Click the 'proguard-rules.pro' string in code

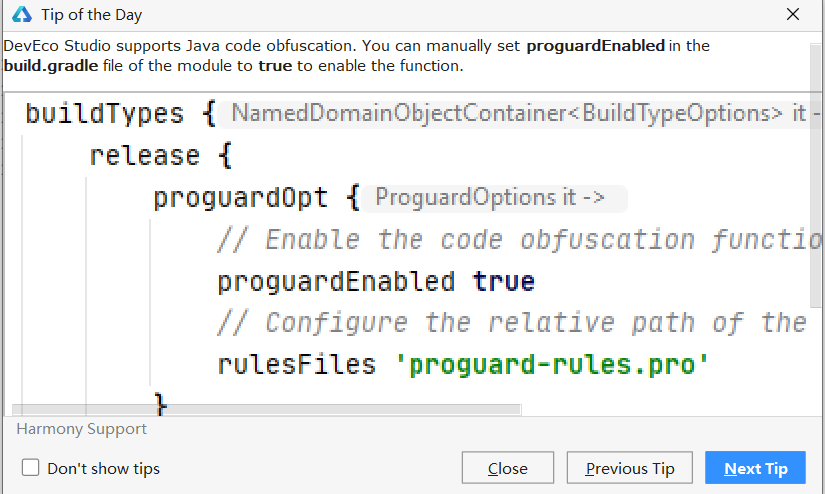pos(552,365)
